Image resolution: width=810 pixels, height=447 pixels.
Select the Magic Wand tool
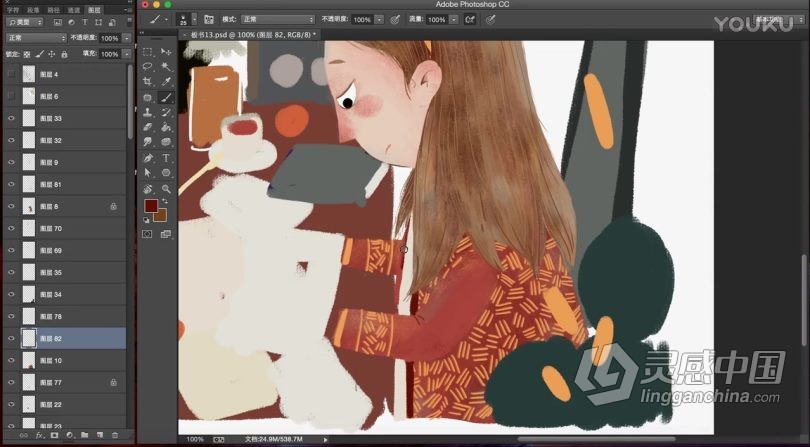[x=166, y=67]
